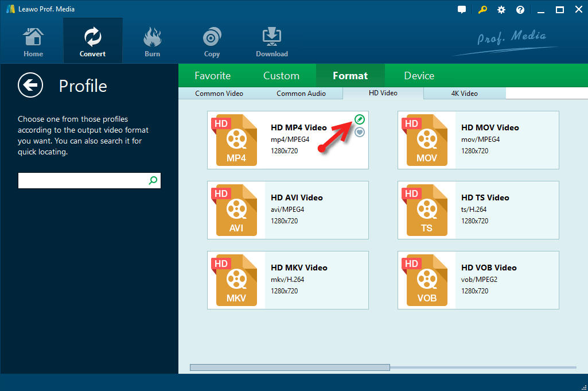Screen dimensions: 588x391
Task: Click the Leawo app logo icon
Action: [x=10, y=9]
